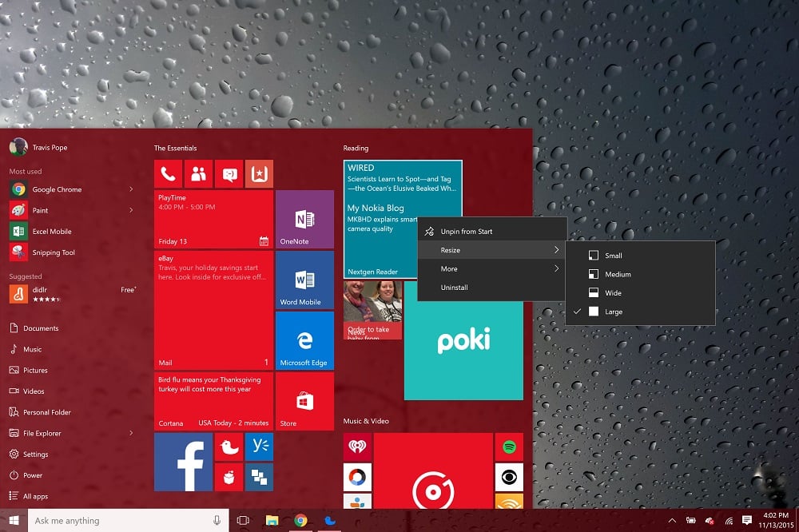
Task: Expand the Resize submenu arrow
Action: click(556, 250)
